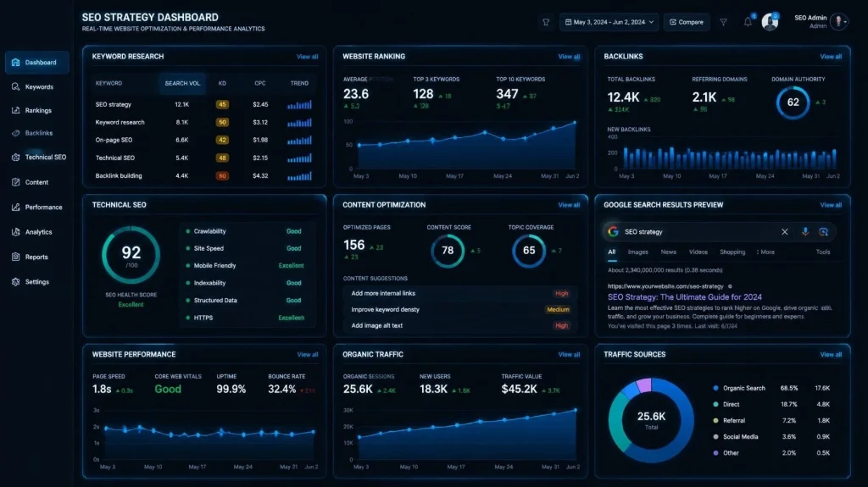View all in Backlinks panel
Screen dimensions: 868x487
[831, 57]
